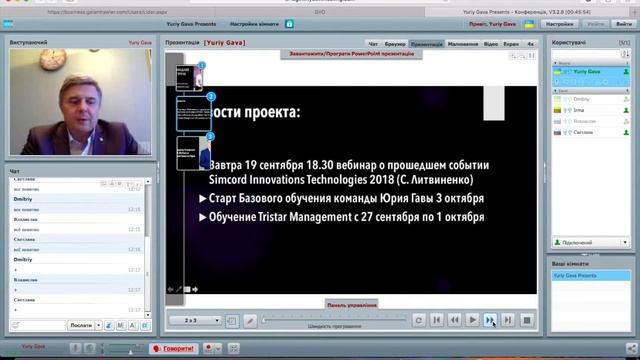
Task: Click the chat scrollbar down arrow
Action: [148, 315]
